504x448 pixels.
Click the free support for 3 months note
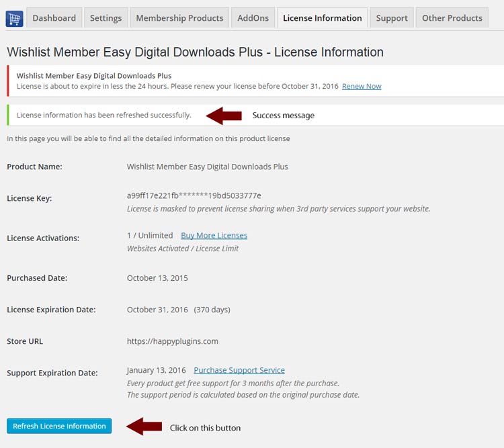coord(233,384)
